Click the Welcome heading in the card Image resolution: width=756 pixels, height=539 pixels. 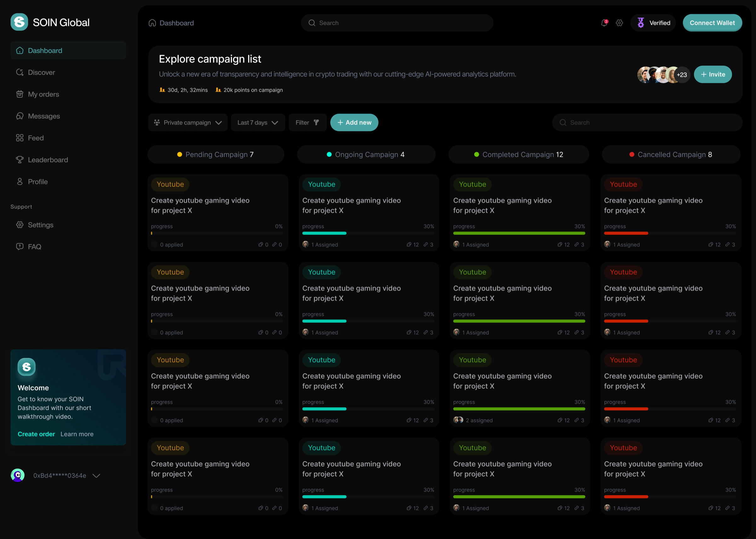pos(33,388)
